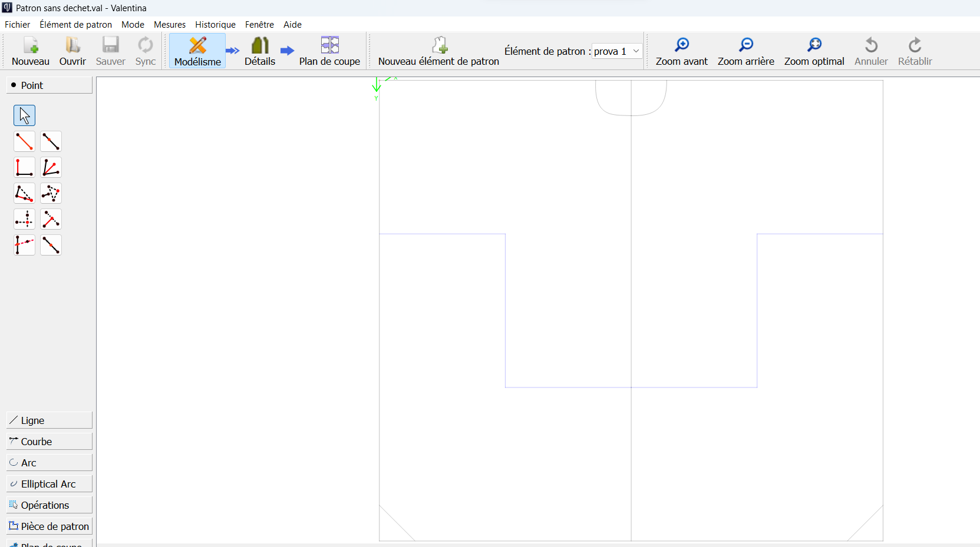Select the arrow pointer tool
Viewport: 980px width, 547px height.
24,115
